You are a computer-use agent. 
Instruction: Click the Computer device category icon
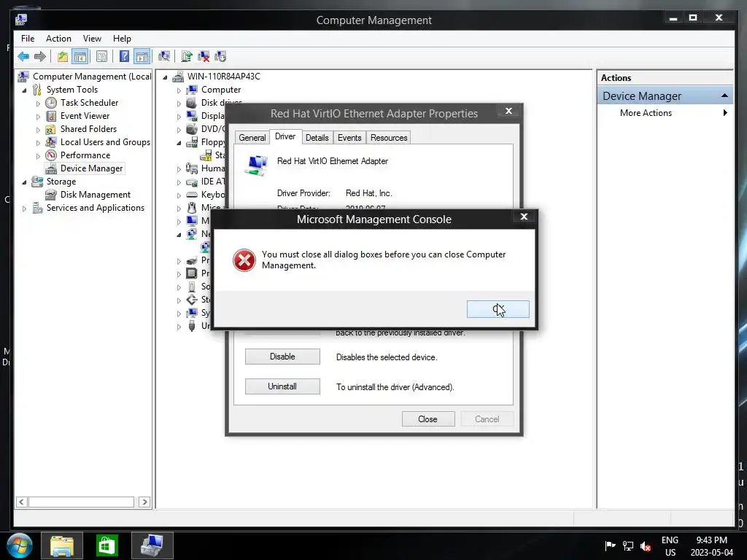click(192, 90)
